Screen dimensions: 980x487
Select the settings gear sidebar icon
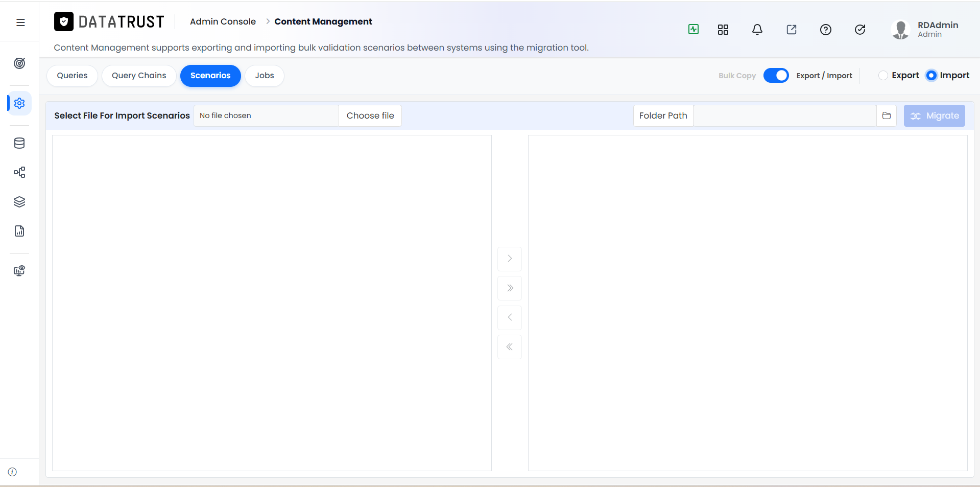click(x=19, y=103)
